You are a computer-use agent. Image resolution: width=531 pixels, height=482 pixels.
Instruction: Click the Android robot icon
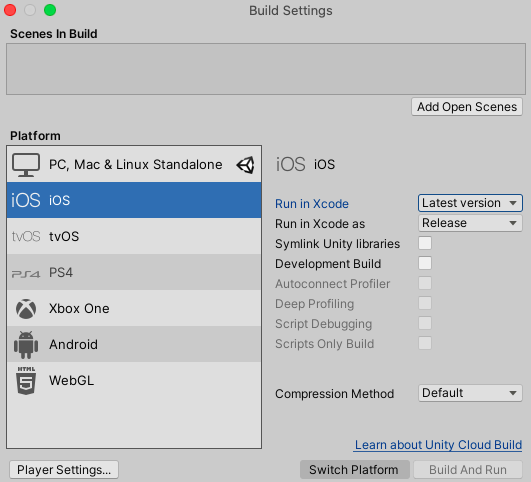point(26,344)
